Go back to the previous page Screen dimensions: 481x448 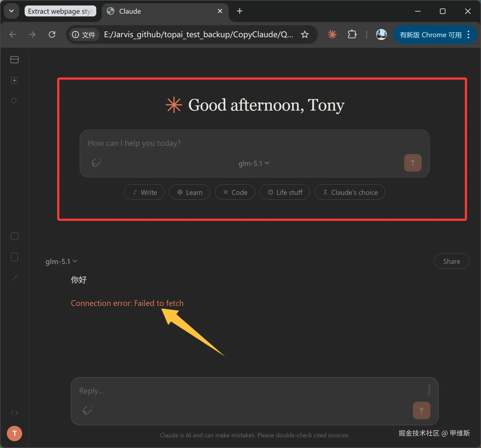pyautogui.click(x=13, y=34)
